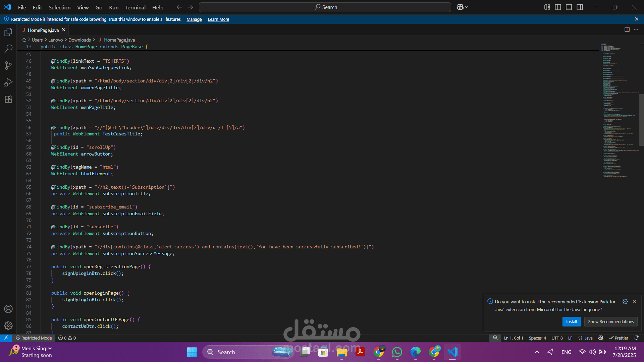Open editor More Actions ellipsis menu
644x362 pixels.
[636, 29]
